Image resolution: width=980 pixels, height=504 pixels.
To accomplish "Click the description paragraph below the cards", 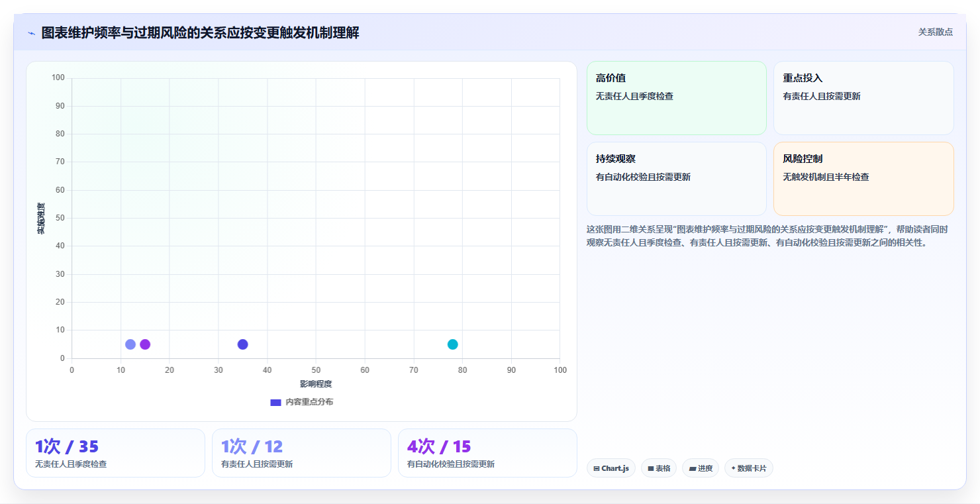I will point(767,236).
